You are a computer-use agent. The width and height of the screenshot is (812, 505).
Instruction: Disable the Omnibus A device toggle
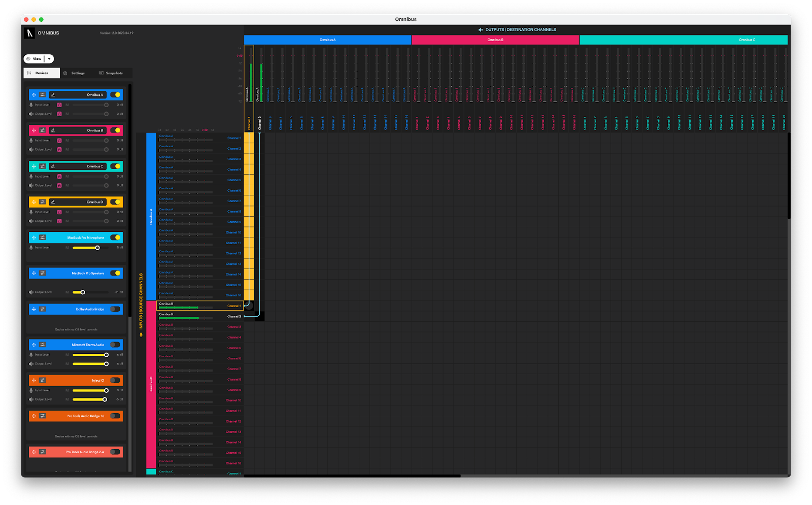point(116,95)
